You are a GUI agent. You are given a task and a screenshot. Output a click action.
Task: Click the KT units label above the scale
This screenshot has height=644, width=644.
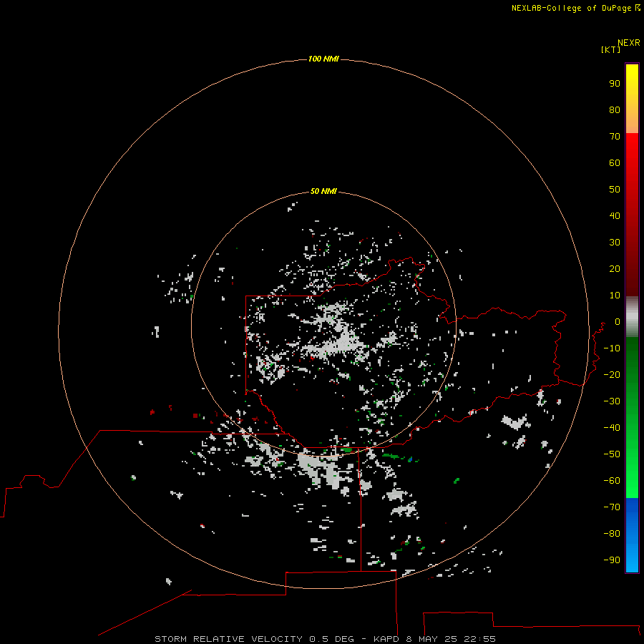click(610, 49)
